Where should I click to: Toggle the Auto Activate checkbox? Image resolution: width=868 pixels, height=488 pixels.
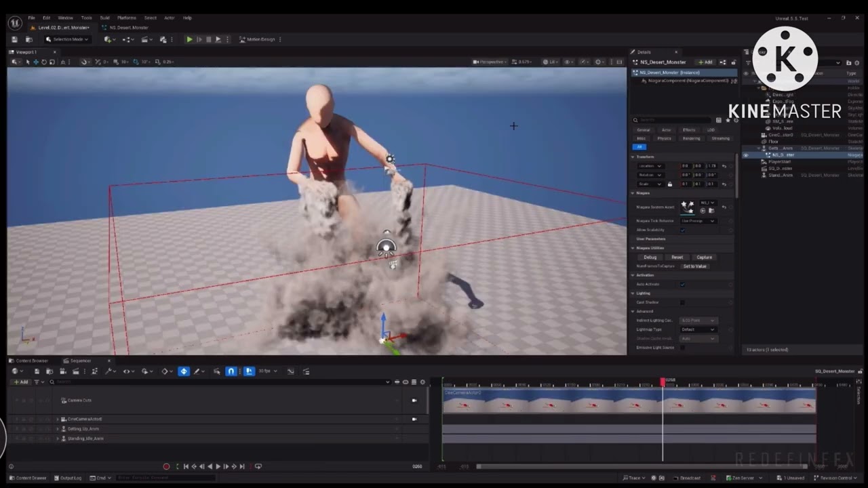[682, 284]
